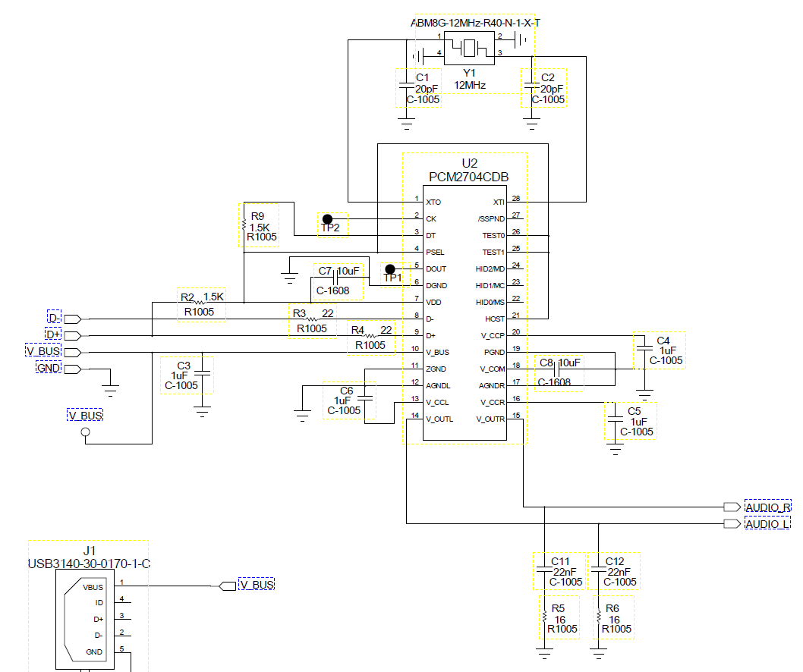Click the AUDIO_R output port arrow
The height and width of the screenshot is (672, 803).
(x=732, y=507)
